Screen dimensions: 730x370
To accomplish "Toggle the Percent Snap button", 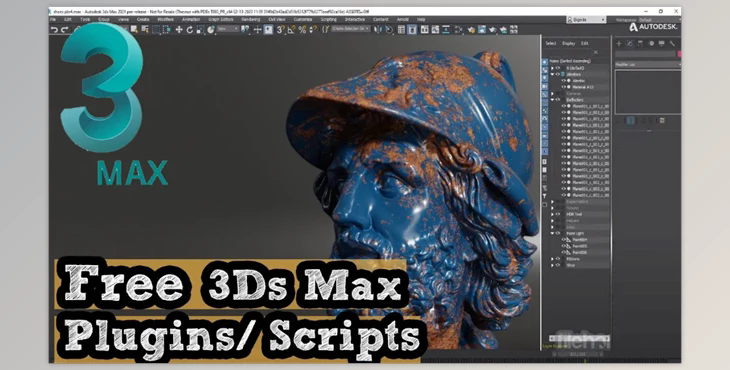I will 302,29.
